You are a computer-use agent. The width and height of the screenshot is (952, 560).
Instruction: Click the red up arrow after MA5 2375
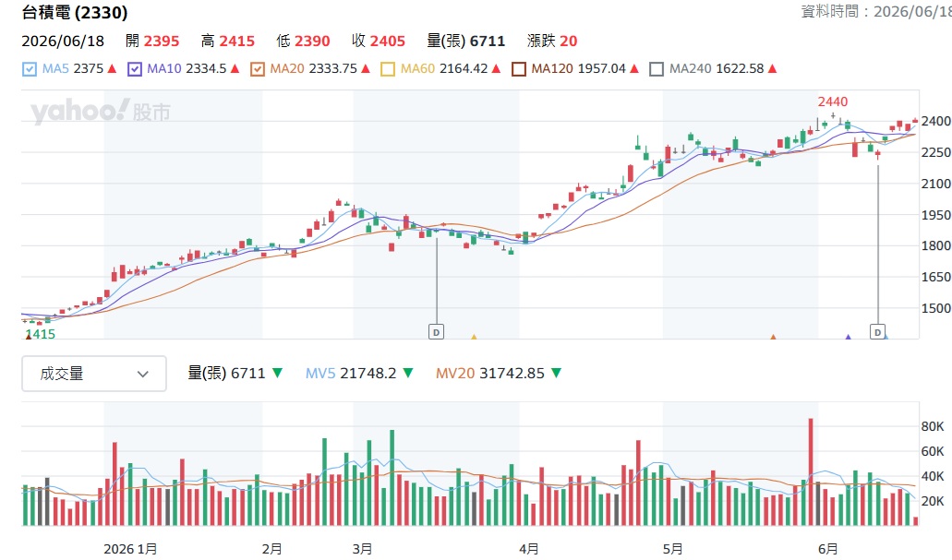(112, 68)
